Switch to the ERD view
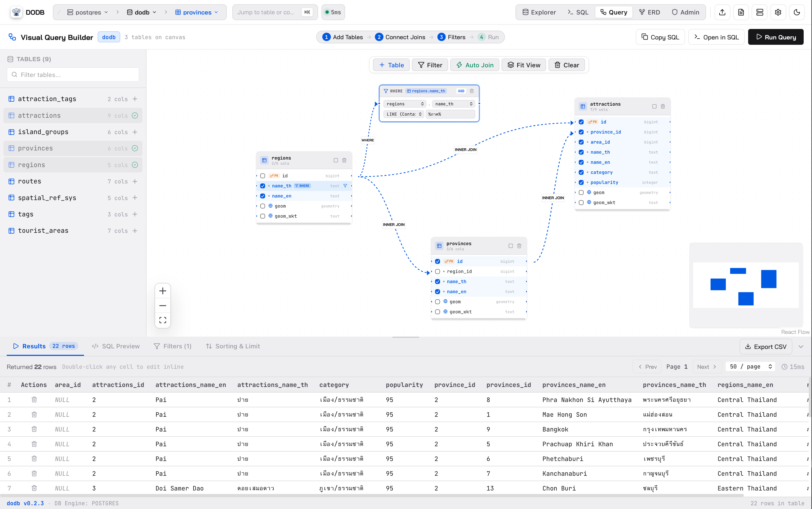812x509 pixels. point(650,12)
